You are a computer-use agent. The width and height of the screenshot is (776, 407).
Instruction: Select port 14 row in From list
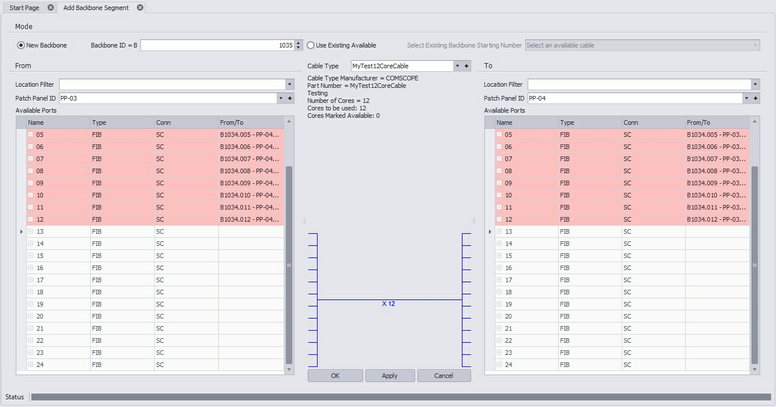pos(155,244)
